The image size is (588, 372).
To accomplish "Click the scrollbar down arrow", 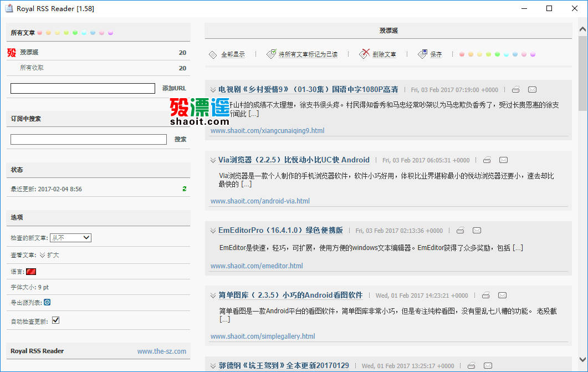I will (x=582, y=359).
